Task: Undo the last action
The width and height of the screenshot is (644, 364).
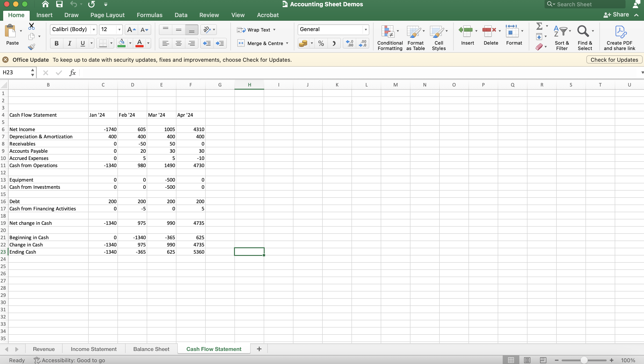Action: tap(74, 4)
